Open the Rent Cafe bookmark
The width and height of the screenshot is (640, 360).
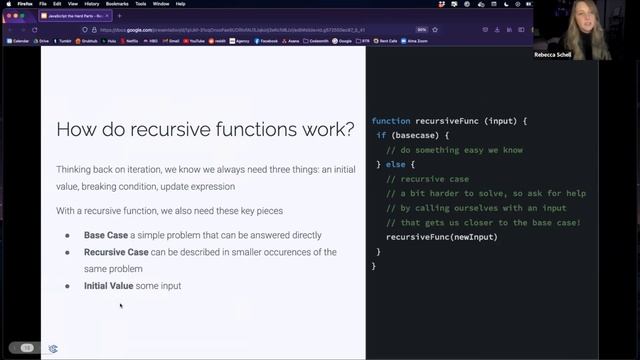(385, 41)
